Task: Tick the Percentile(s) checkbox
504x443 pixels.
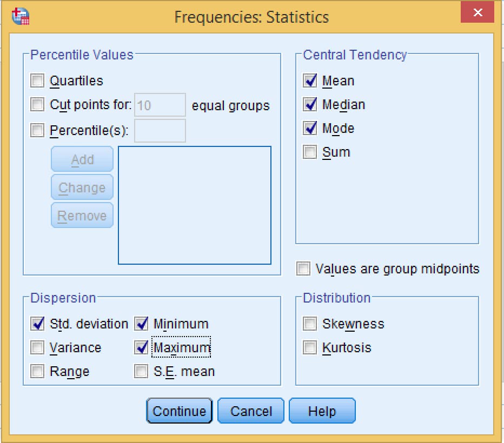Action: click(37, 130)
